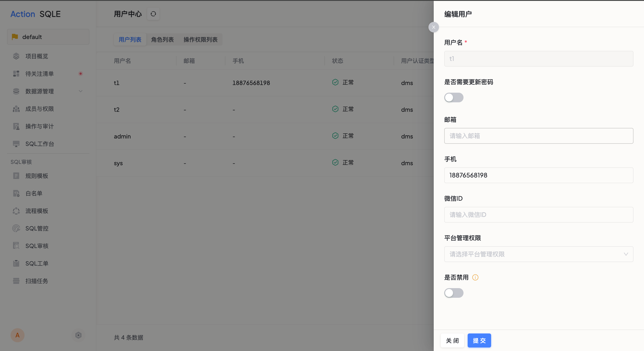Click the 扫描任务 sidebar icon

tap(16, 281)
